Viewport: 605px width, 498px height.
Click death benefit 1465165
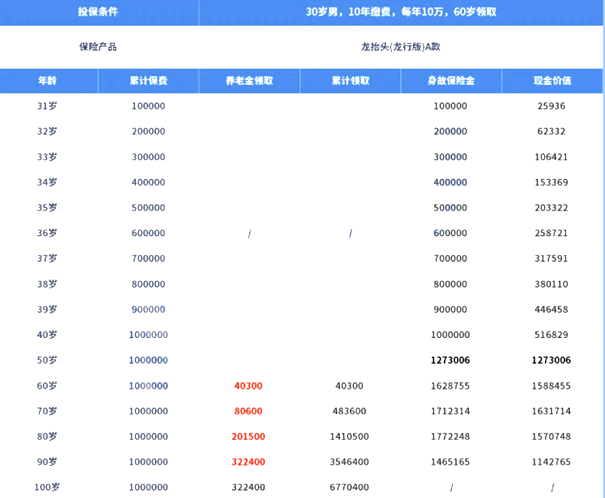[450, 462]
